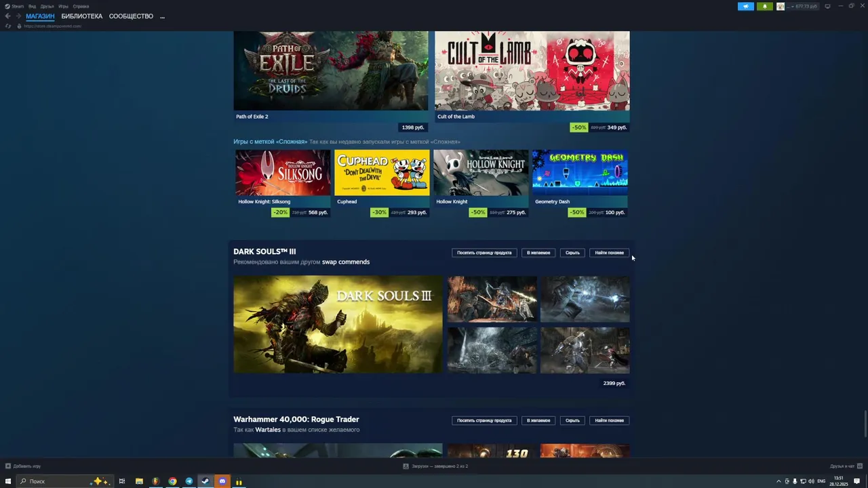Click the Silksong -20% discount price
The image size is (868, 488).
pyautogui.click(x=300, y=212)
